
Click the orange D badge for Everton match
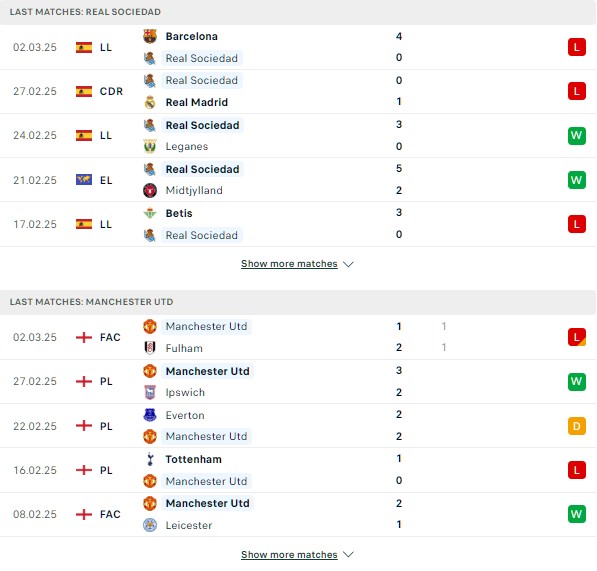click(576, 426)
